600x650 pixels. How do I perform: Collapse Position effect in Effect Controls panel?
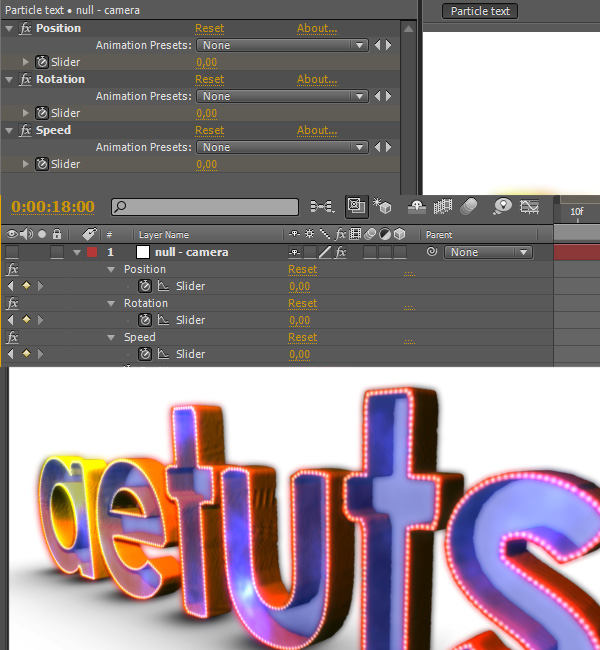tap(9, 29)
